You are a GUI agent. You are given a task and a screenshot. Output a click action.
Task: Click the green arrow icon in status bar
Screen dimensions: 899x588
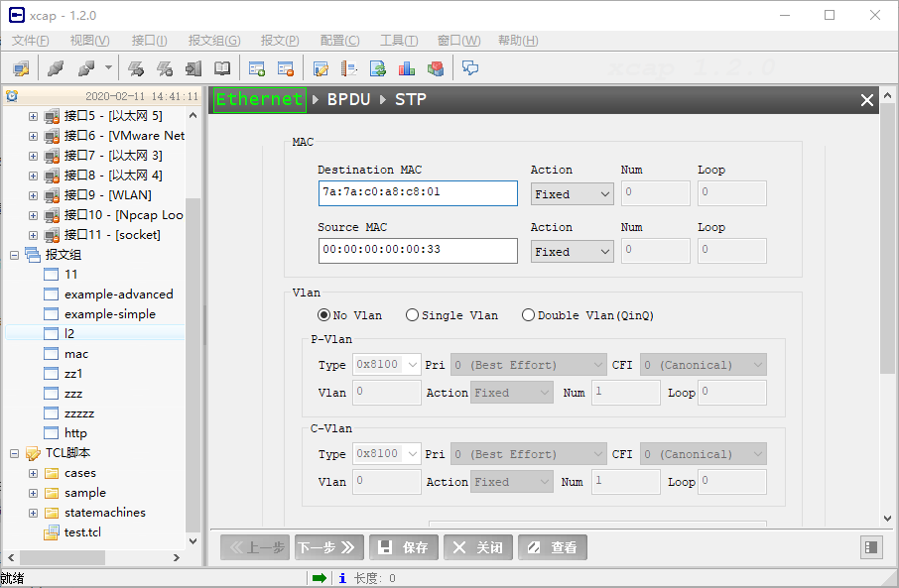[x=320, y=578]
